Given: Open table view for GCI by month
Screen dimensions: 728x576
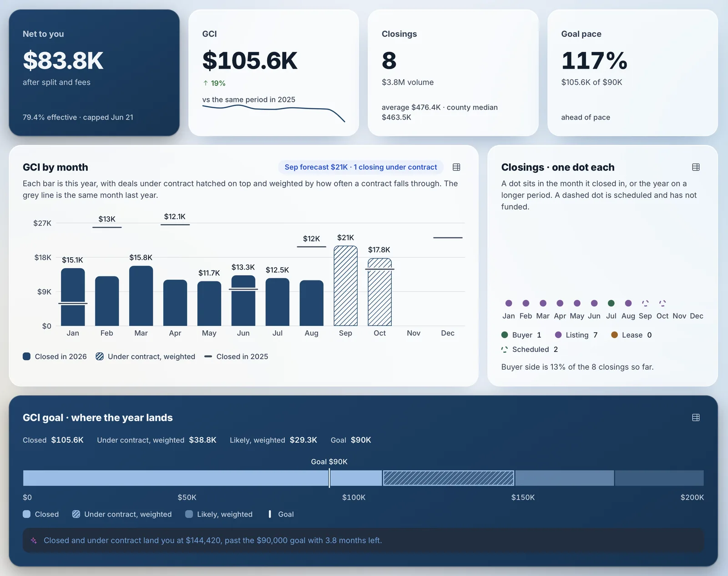Looking at the screenshot, I should (x=456, y=167).
